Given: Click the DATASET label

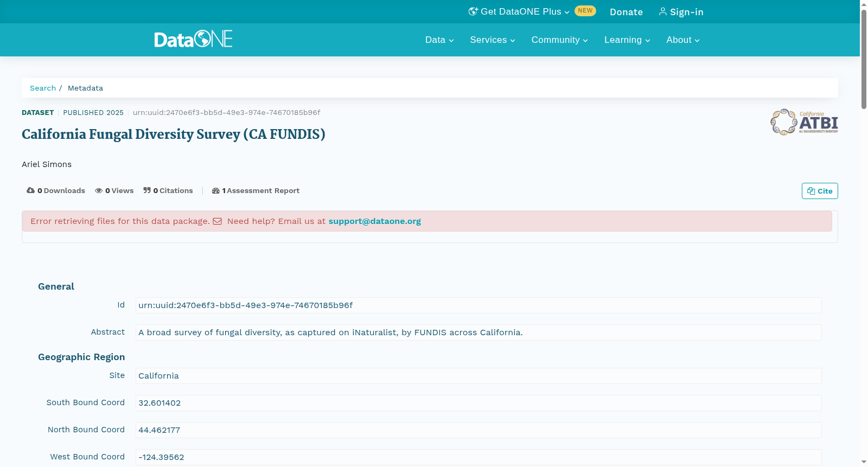Looking at the screenshot, I should point(37,113).
